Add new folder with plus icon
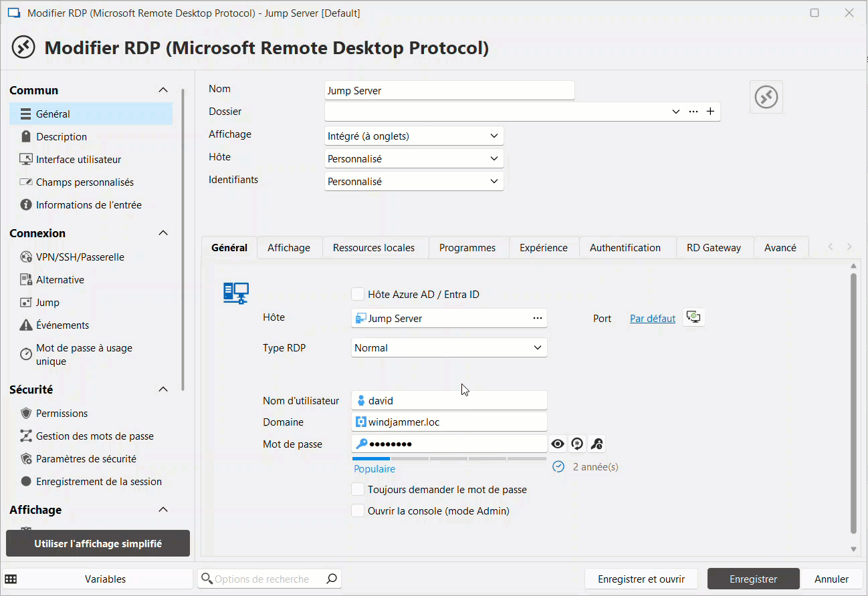Screen dimensions: 868x596 (x=710, y=112)
